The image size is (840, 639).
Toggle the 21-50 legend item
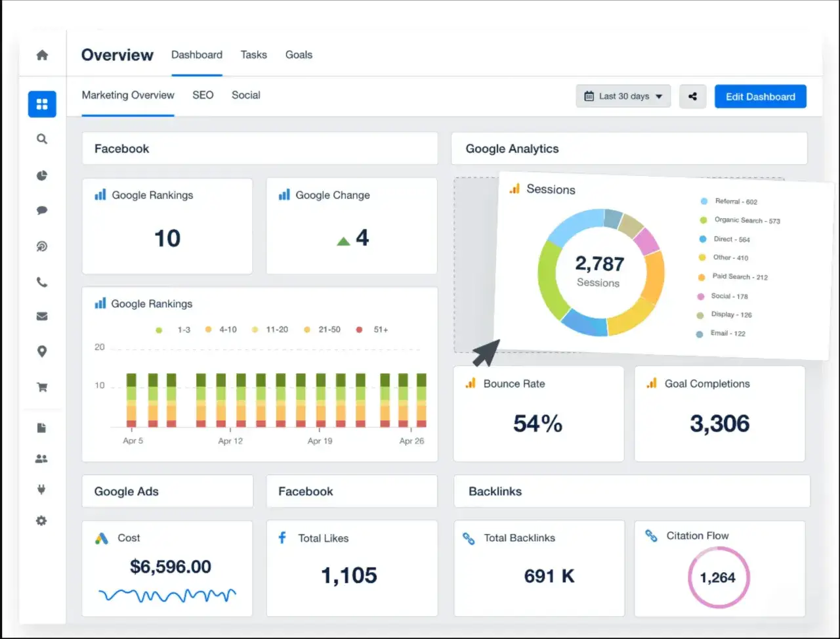click(x=322, y=330)
